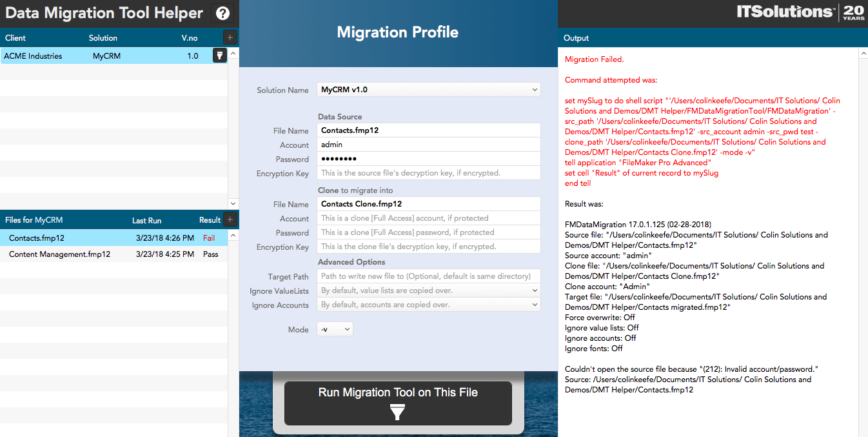Click the Data Source Encryption Key field
Image resolution: width=868 pixels, height=437 pixels.
[429, 173]
